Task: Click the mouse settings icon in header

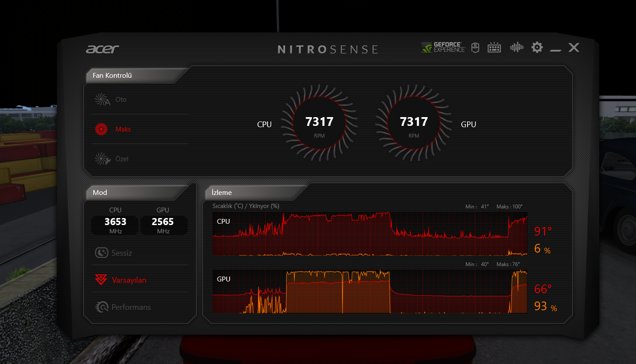Action: tap(475, 47)
